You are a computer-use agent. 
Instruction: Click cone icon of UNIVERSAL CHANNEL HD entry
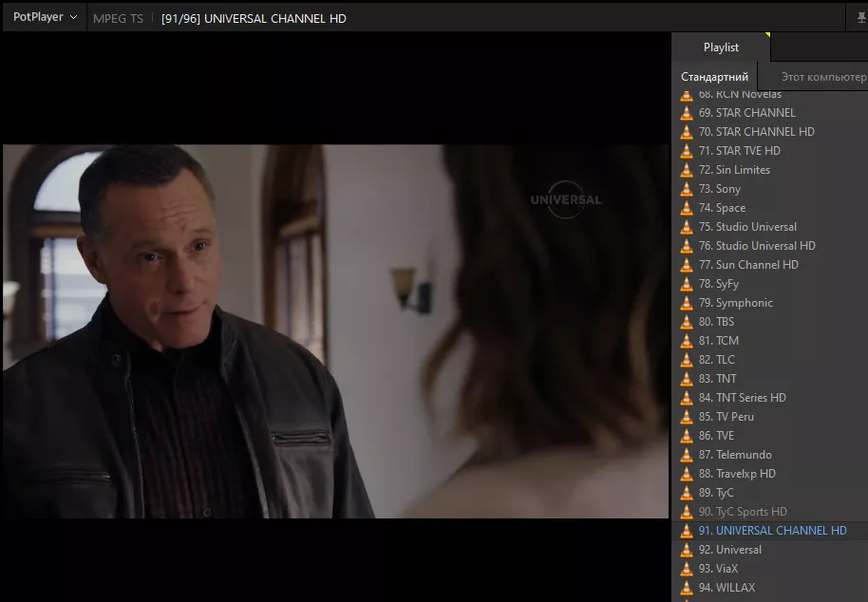click(687, 531)
